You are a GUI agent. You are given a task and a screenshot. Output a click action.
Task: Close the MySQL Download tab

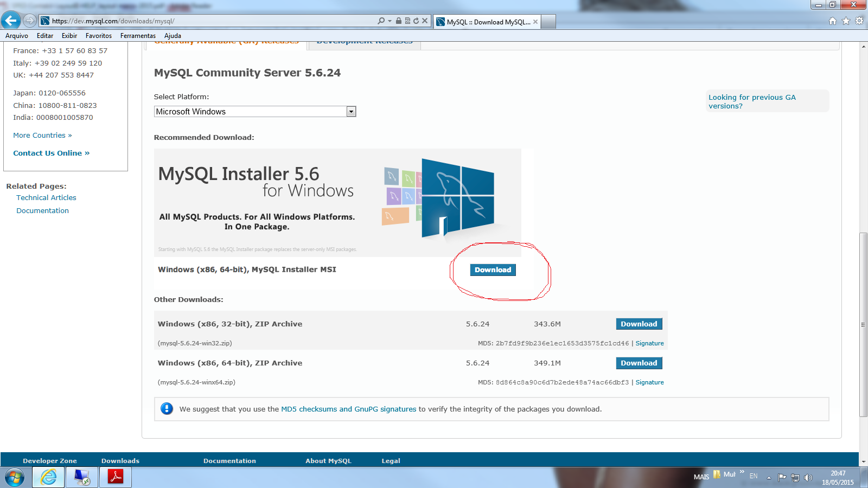[x=535, y=22]
